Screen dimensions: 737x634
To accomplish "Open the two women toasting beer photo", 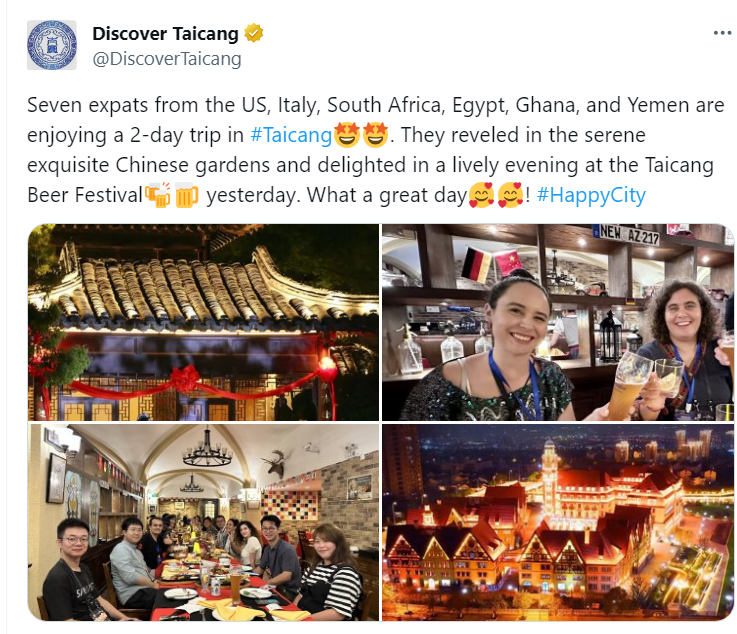I will (x=558, y=322).
